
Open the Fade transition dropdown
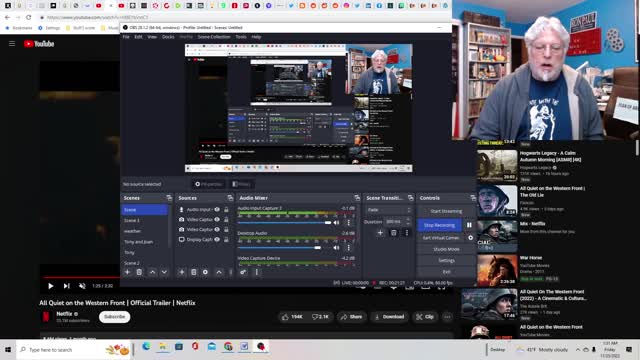click(x=388, y=210)
